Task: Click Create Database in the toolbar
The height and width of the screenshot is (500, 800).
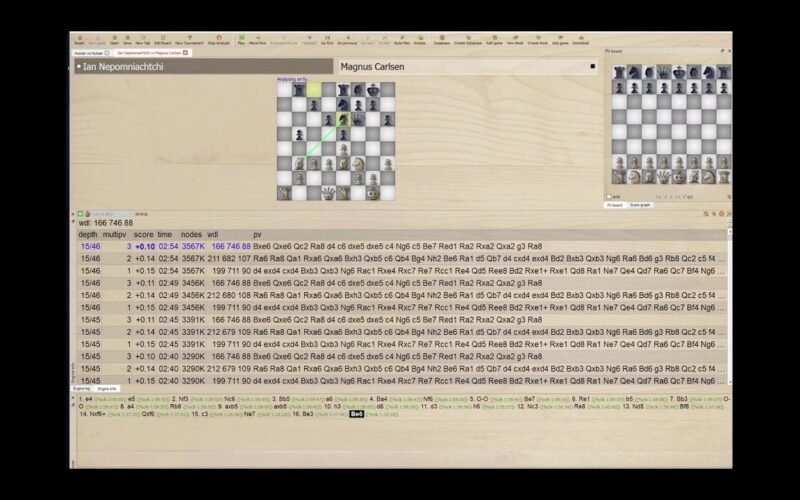Action: 468,40
